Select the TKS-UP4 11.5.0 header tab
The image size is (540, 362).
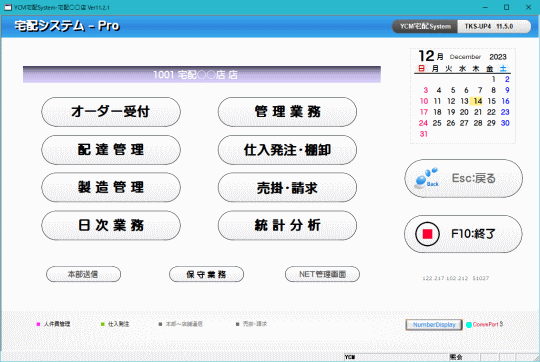[x=494, y=26]
